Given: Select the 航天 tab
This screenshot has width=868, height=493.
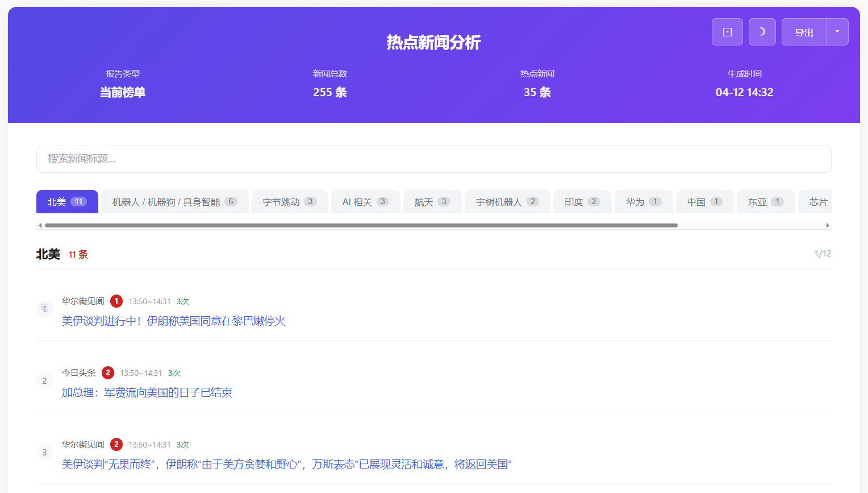Looking at the screenshot, I should click(x=432, y=202).
